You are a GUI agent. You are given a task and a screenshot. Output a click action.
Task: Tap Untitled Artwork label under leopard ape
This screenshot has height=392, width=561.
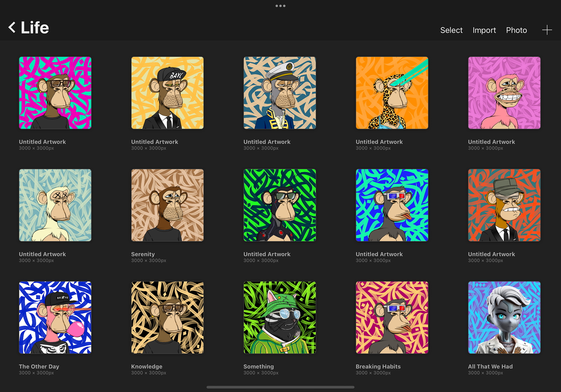pyautogui.click(x=379, y=142)
